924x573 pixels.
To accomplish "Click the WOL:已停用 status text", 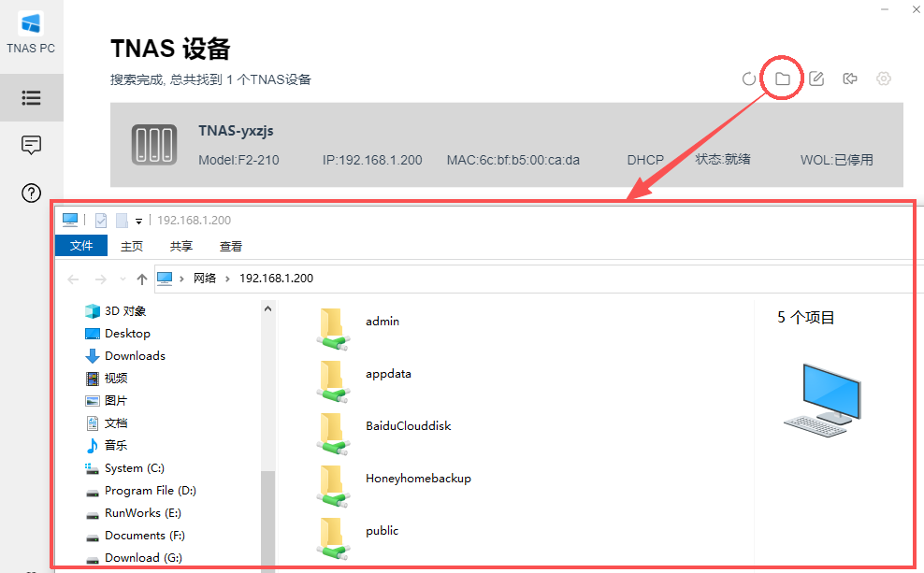I will (837, 160).
